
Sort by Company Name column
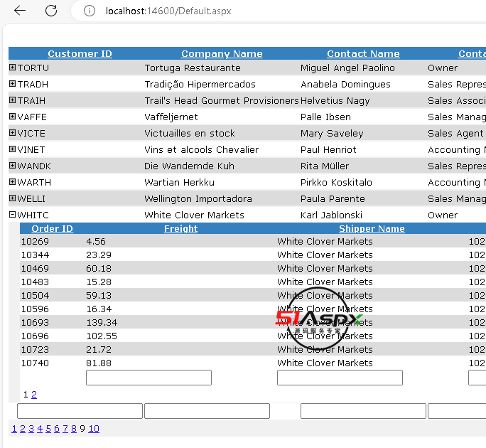click(x=222, y=54)
